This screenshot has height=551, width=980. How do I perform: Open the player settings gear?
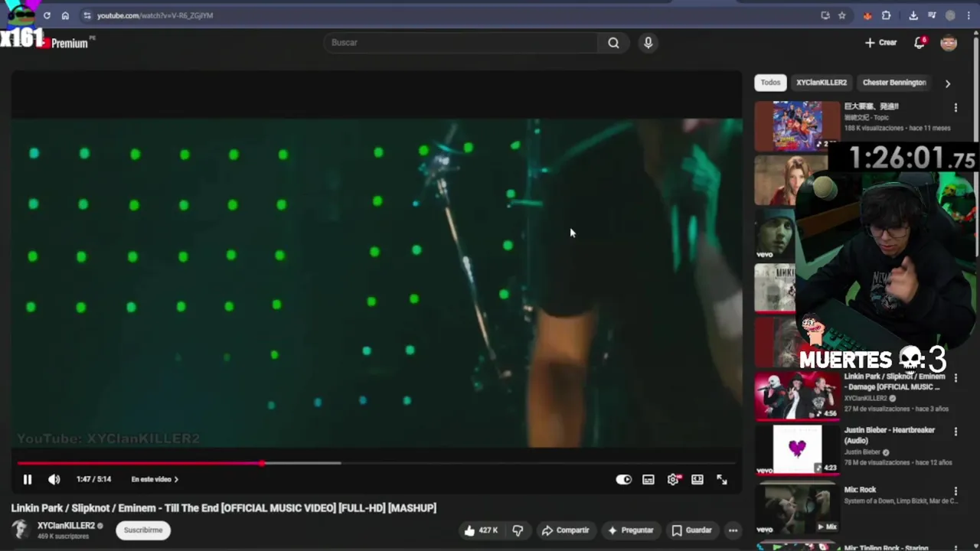click(673, 480)
